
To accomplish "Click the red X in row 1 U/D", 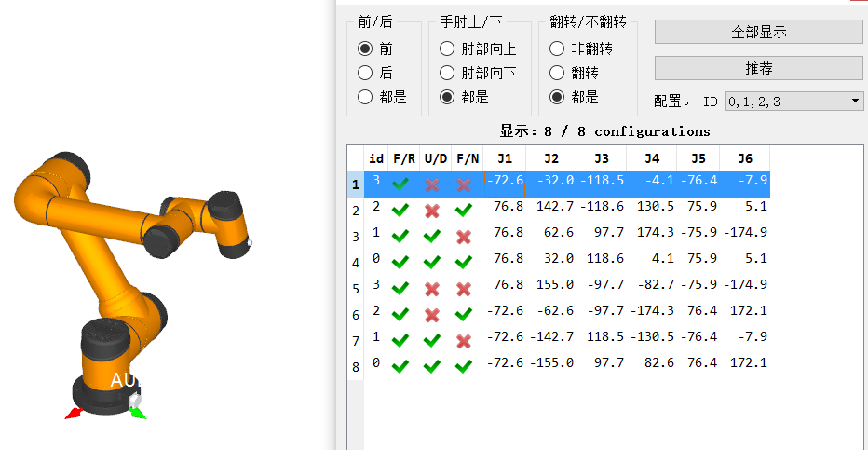I will [432, 184].
